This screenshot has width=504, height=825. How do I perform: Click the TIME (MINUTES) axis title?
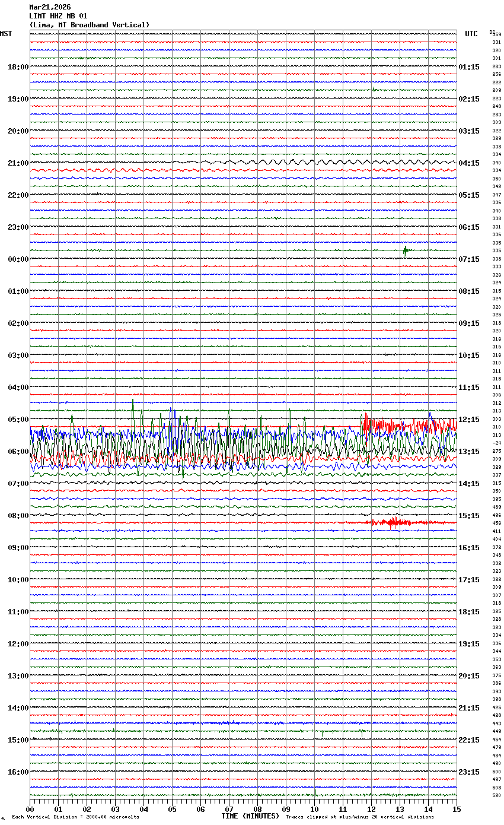pyautogui.click(x=250, y=816)
